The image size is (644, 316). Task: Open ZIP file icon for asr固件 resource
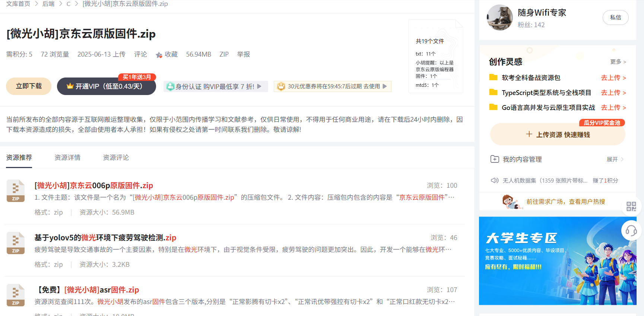click(x=16, y=295)
